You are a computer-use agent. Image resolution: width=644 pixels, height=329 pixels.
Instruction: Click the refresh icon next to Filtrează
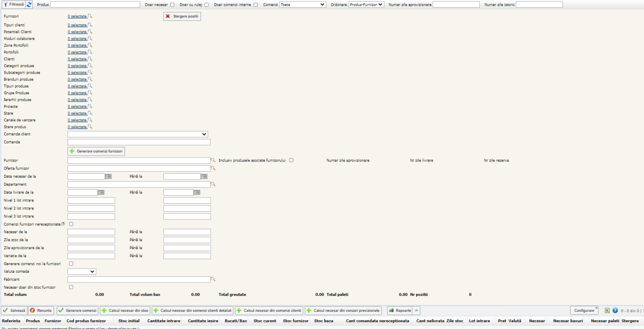[29, 5]
